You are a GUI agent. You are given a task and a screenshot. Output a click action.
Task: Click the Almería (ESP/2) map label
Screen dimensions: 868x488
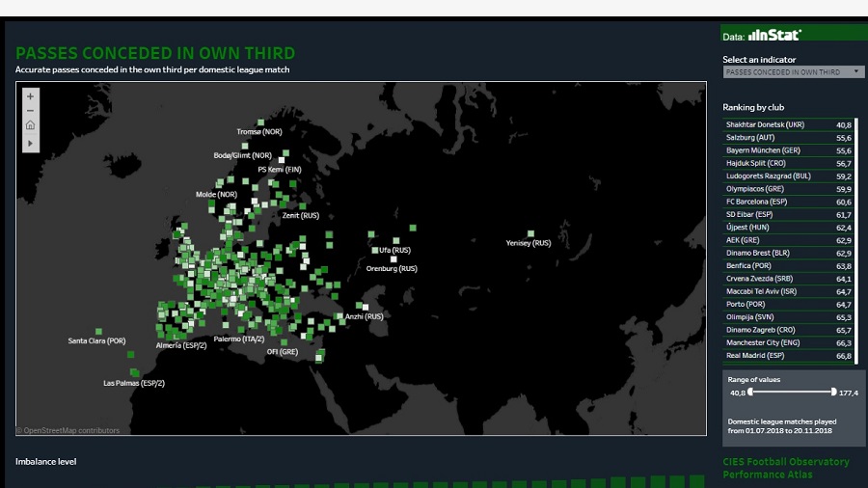pos(181,345)
